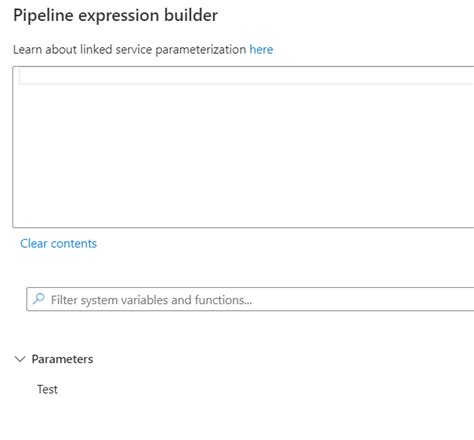The width and height of the screenshot is (474, 440).
Task: Click the middle of the expression editing box
Action: [243, 147]
